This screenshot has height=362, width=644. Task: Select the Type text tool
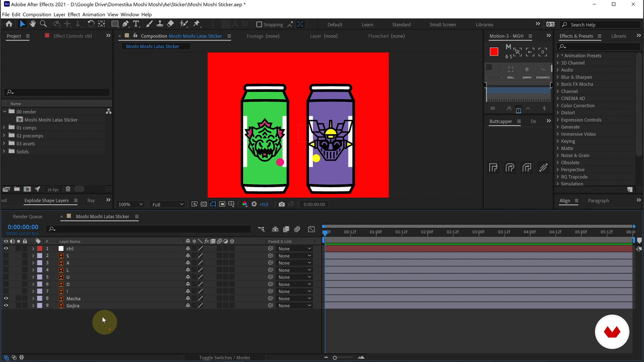[136, 24]
